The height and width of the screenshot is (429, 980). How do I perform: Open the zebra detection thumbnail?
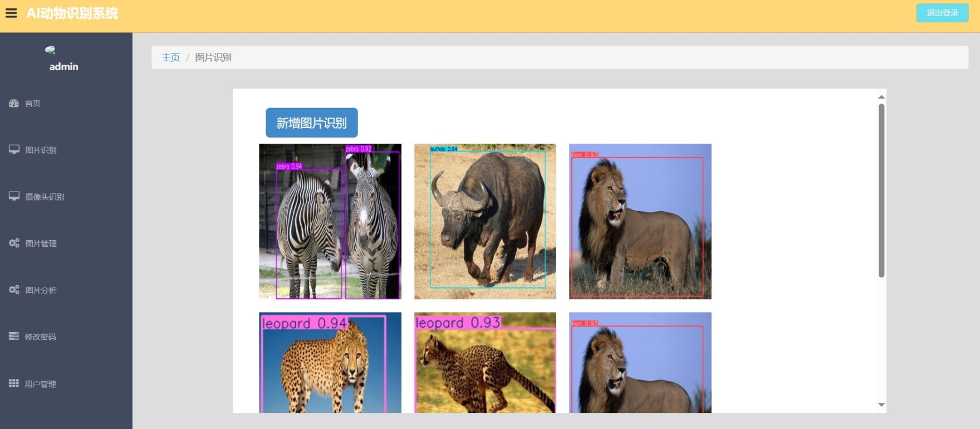330,221
